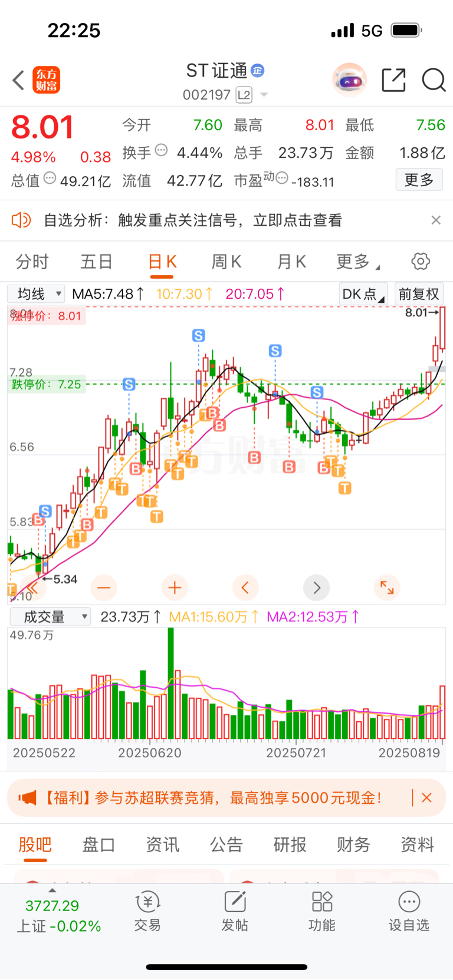Switch to the 周K tab

[x=226, y=262]
